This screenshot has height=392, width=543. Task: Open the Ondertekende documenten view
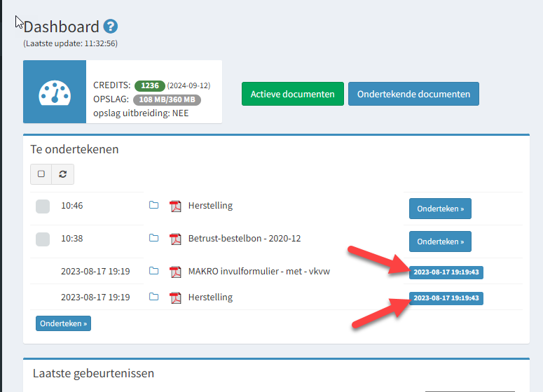[413, 94]
